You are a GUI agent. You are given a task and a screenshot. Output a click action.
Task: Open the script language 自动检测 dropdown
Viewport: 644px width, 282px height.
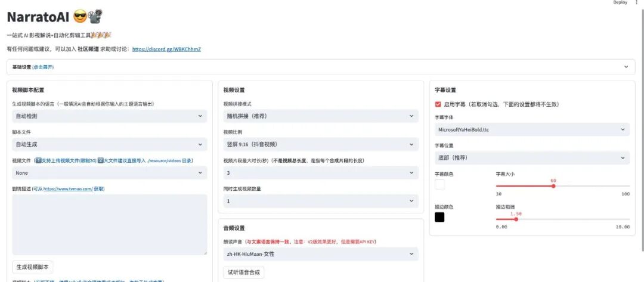coord(109,116)
